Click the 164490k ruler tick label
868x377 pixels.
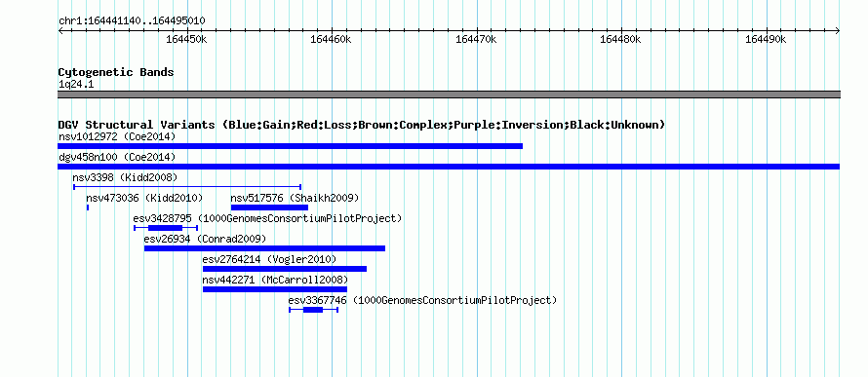[x=767, y=39]
